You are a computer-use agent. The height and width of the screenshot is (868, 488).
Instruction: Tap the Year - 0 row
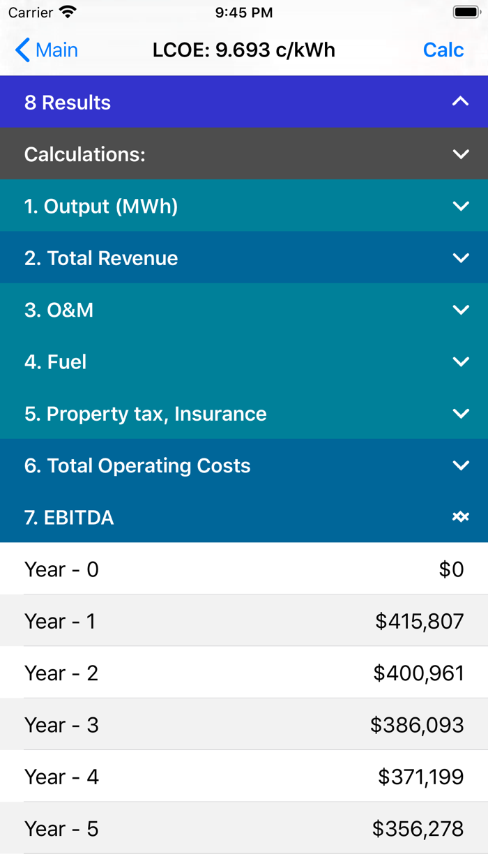pyautogui.click(x=244, y=569)
